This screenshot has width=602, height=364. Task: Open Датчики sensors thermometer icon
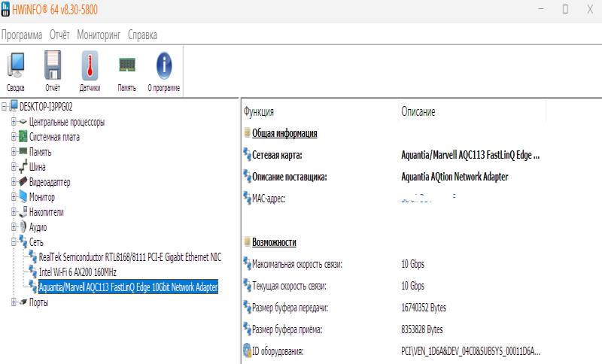(x=90, y=71)
